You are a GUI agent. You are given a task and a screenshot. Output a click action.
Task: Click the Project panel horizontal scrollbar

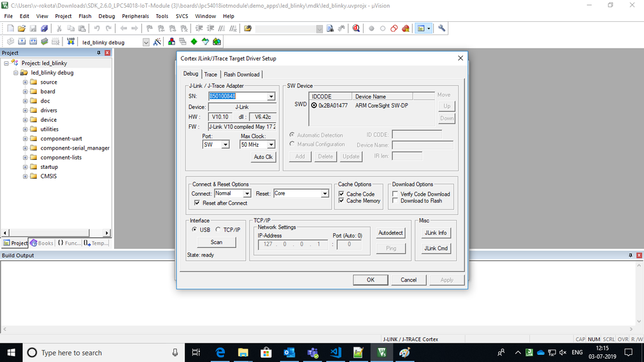pyautogui.click(x=56, y=233)
